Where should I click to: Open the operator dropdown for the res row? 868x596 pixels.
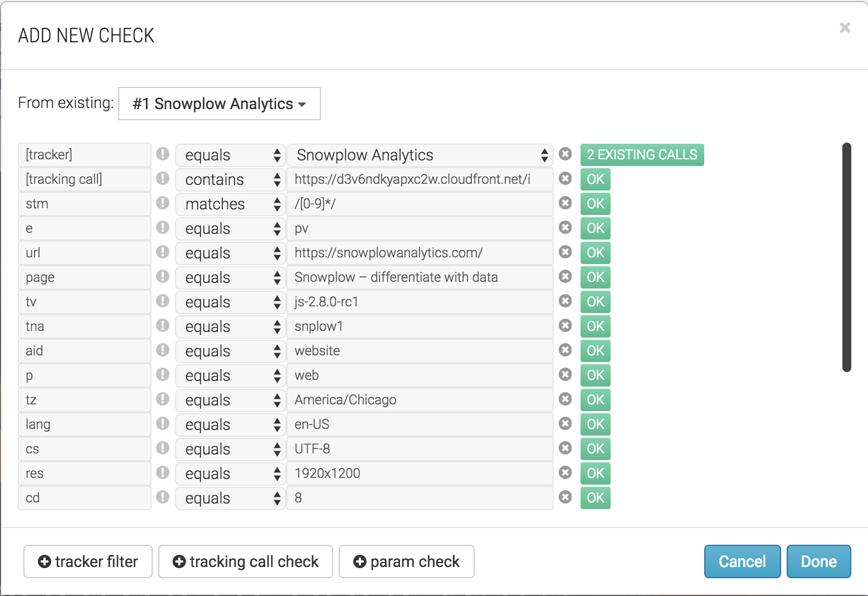coord(230,473)
